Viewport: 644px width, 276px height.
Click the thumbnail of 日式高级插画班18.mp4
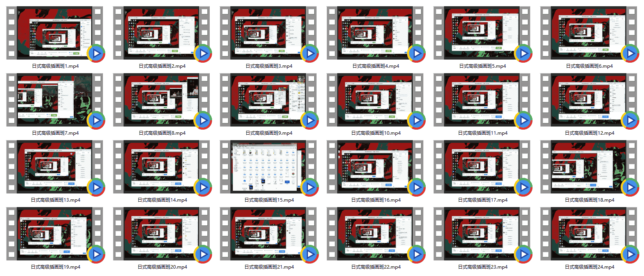(x=589, y=167)
